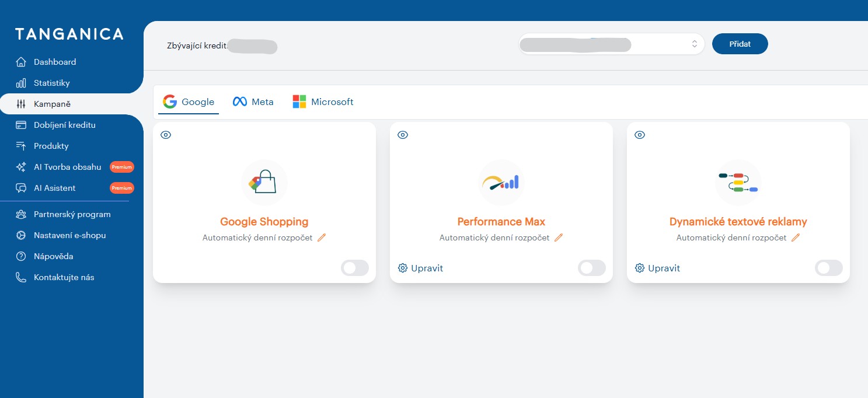
Task: Click Google Shopping's Automatický denní rozpočet text
Action: pyautogui.click(x=257, y=238)
